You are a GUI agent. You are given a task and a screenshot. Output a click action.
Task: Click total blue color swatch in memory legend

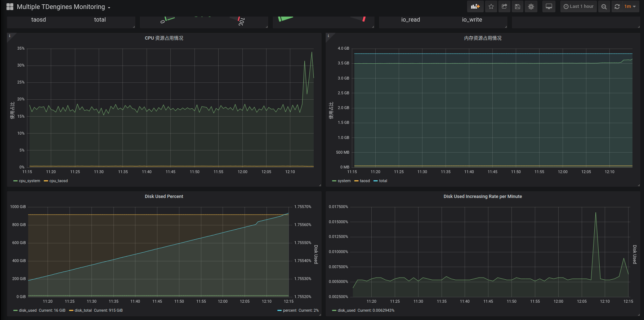376,181
